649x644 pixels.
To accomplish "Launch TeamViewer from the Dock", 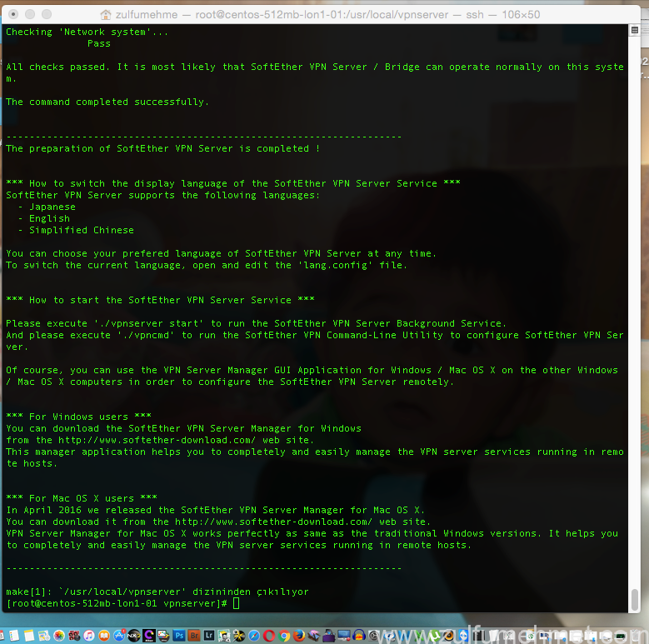I will [x=463, y=636].
